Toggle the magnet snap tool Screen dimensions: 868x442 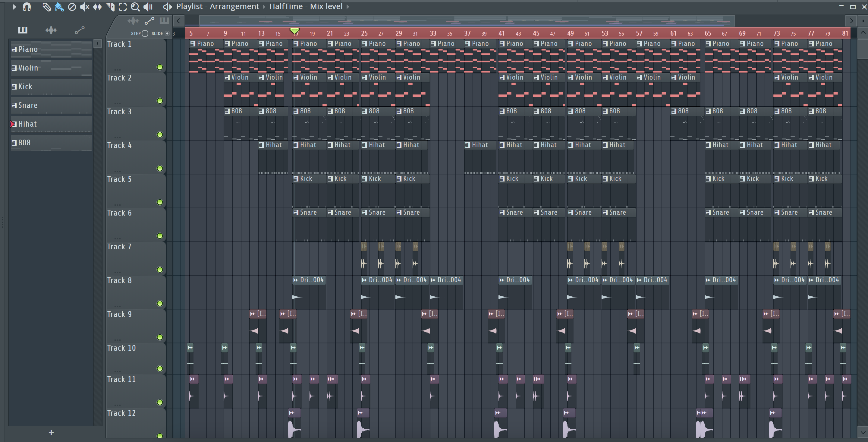(x=27, y=7)
